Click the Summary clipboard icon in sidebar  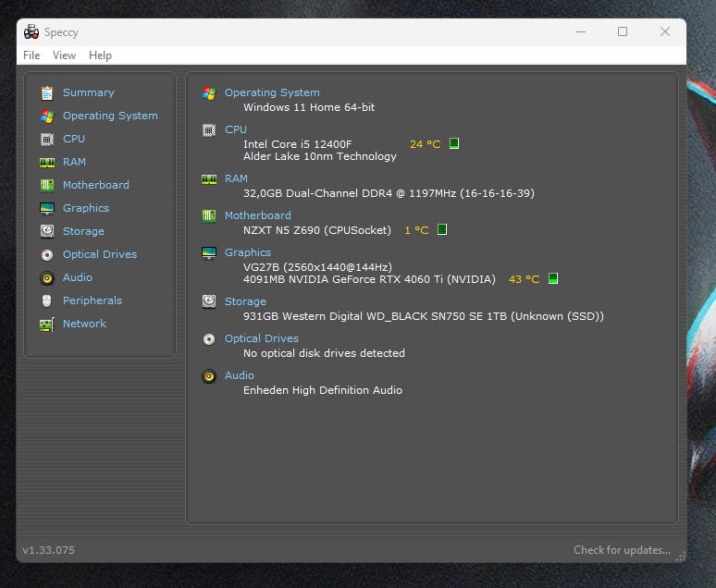(x=46, y=92)
